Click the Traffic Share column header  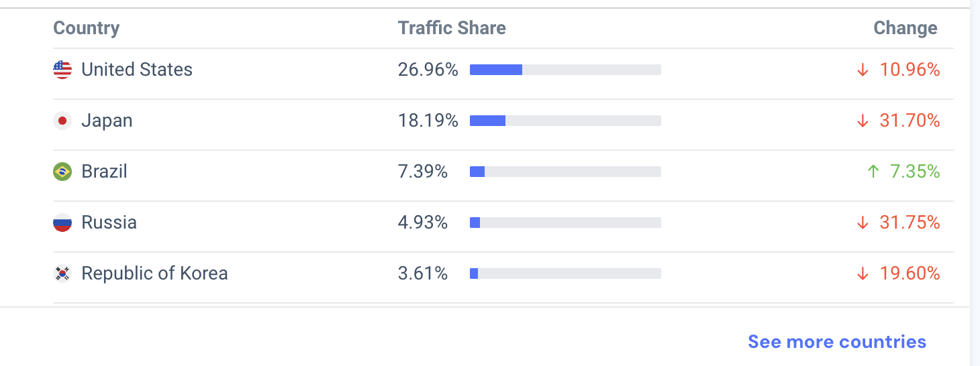point(452,28)
